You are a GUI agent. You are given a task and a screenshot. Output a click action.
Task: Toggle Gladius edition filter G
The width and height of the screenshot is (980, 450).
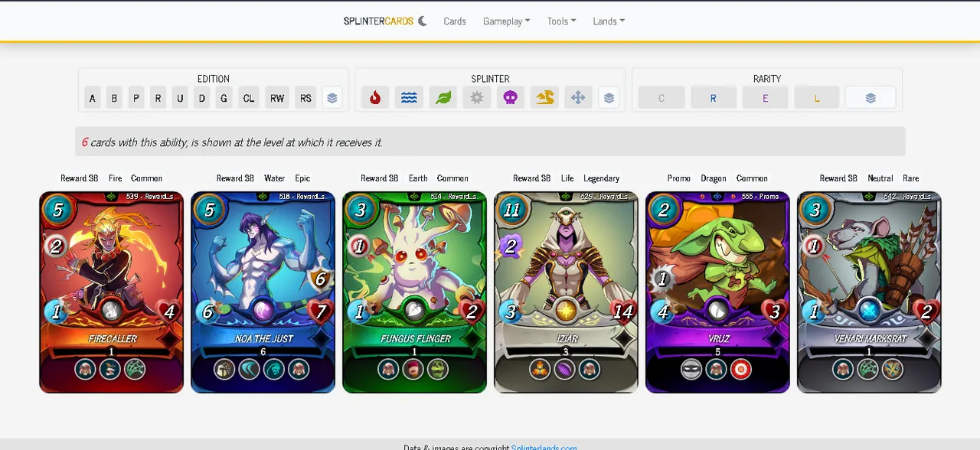[224, 98]
